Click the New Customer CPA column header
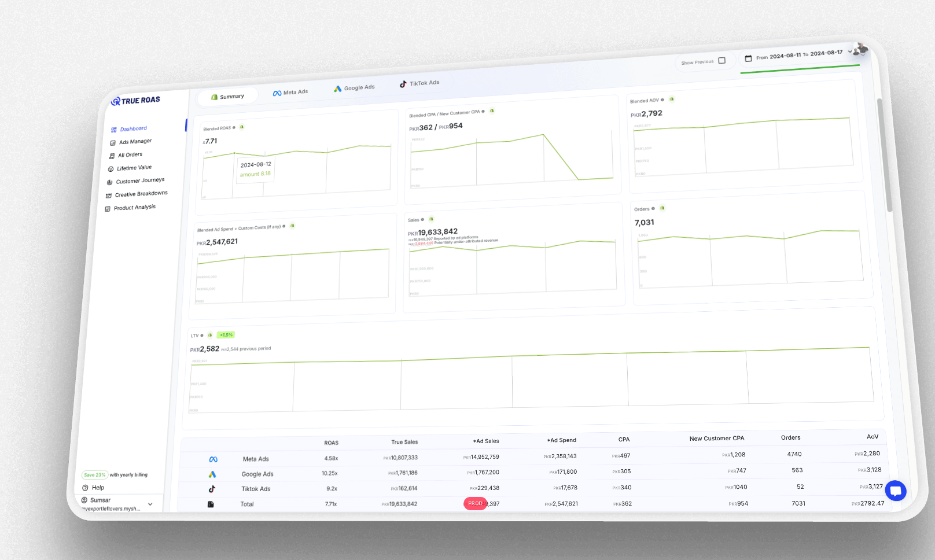This screenshot has height=560, width=935. pyautogui.click(x=717, y=439)
